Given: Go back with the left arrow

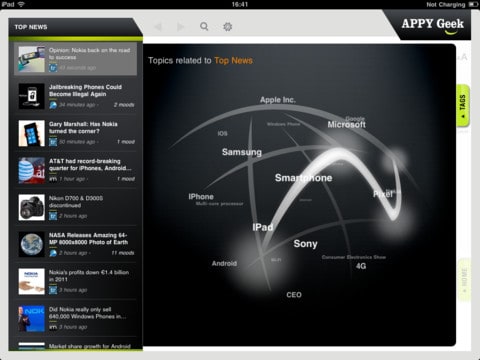Looking at the screenshot, I should 158,27.
